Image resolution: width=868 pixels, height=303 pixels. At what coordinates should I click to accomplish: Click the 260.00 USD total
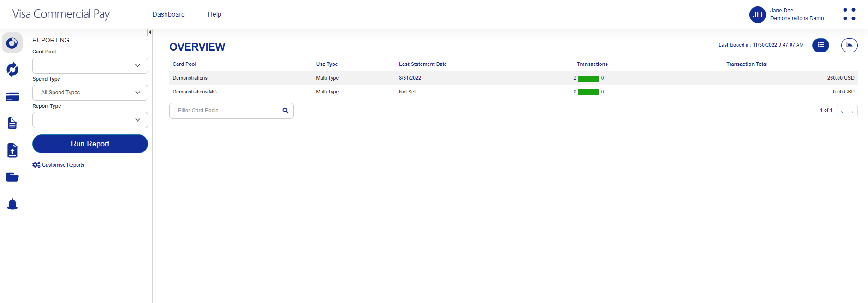pos(841,78)
